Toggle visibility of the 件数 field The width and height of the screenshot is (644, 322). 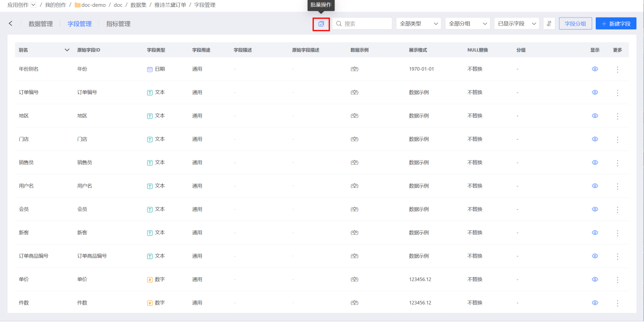(595, 303)
